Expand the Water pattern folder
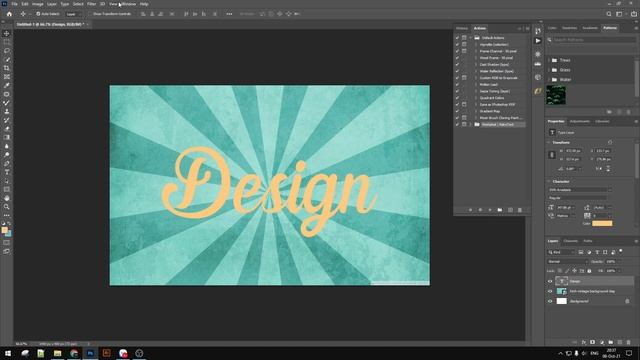The image size is (640, 360). (x=549, y=80)
